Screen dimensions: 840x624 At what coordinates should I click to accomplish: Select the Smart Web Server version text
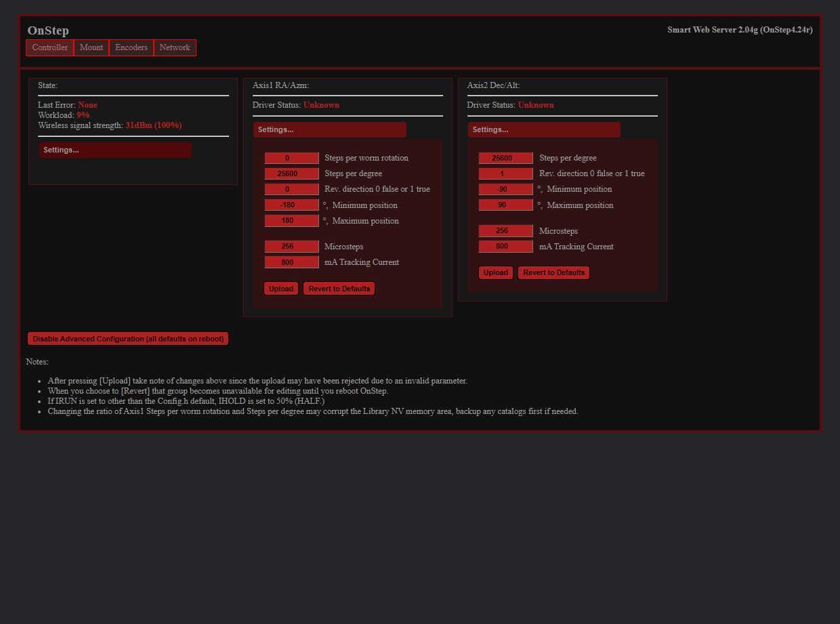(x=740, y=30)
